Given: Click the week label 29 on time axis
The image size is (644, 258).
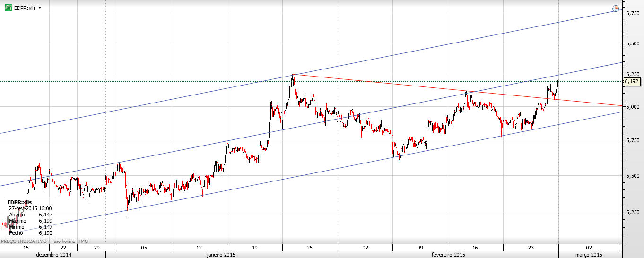Looking at the screenshot, I should (96, 248).
